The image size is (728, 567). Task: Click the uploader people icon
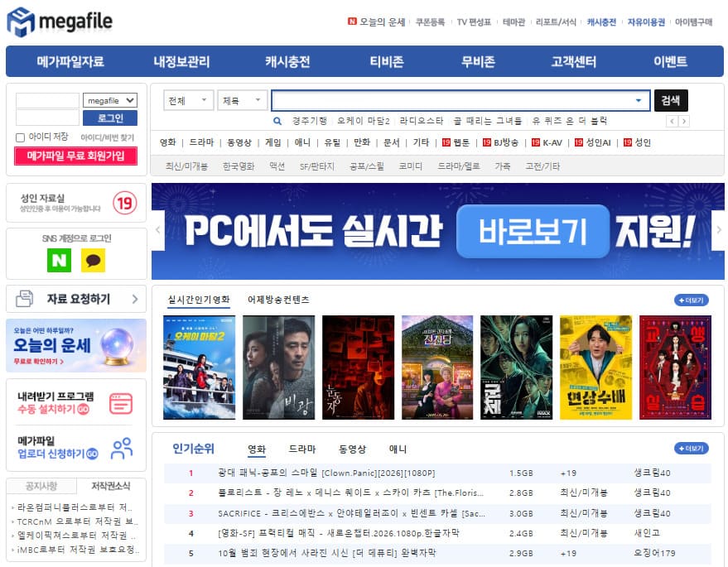122,449
